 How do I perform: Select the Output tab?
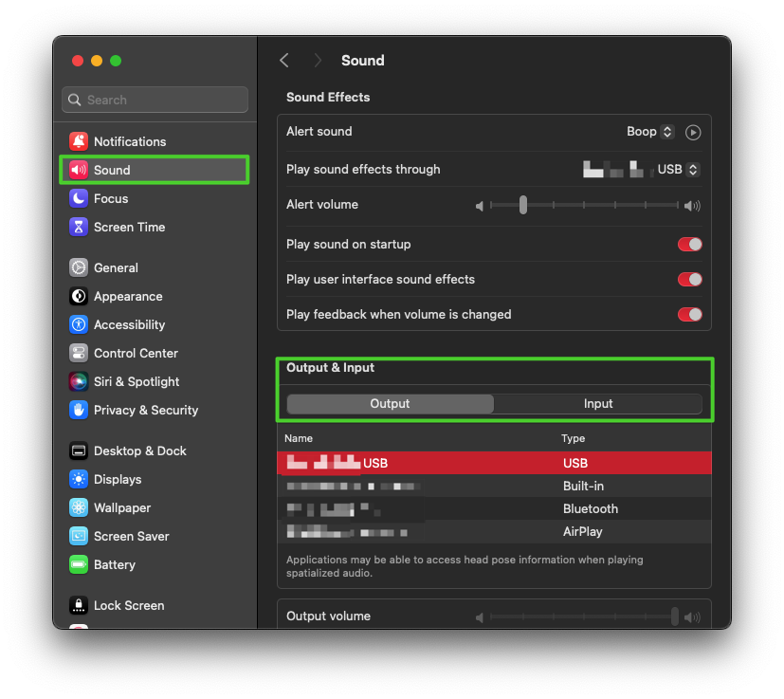click(390, 404)
